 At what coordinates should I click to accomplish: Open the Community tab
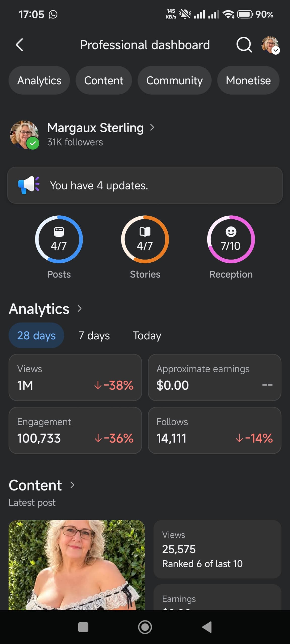tap(174, 80)
